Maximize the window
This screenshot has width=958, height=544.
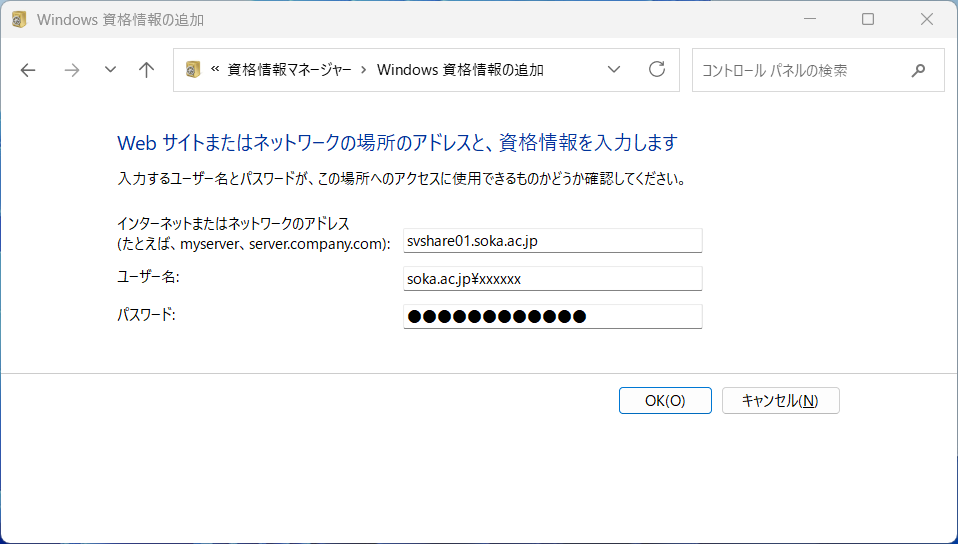click(868, 20)
